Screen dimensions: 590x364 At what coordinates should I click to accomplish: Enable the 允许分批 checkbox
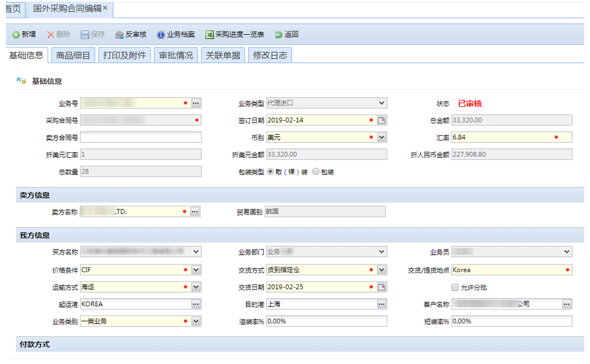tap(455, 288)
